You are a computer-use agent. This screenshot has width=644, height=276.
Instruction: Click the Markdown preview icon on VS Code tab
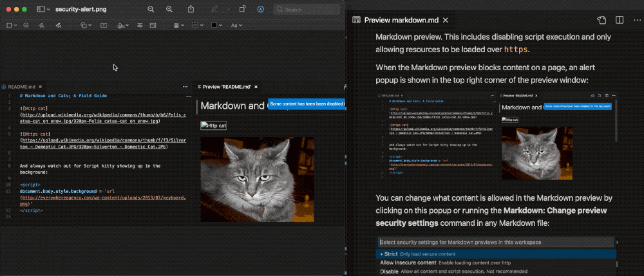pyautogui.click(x=357, y=20)
